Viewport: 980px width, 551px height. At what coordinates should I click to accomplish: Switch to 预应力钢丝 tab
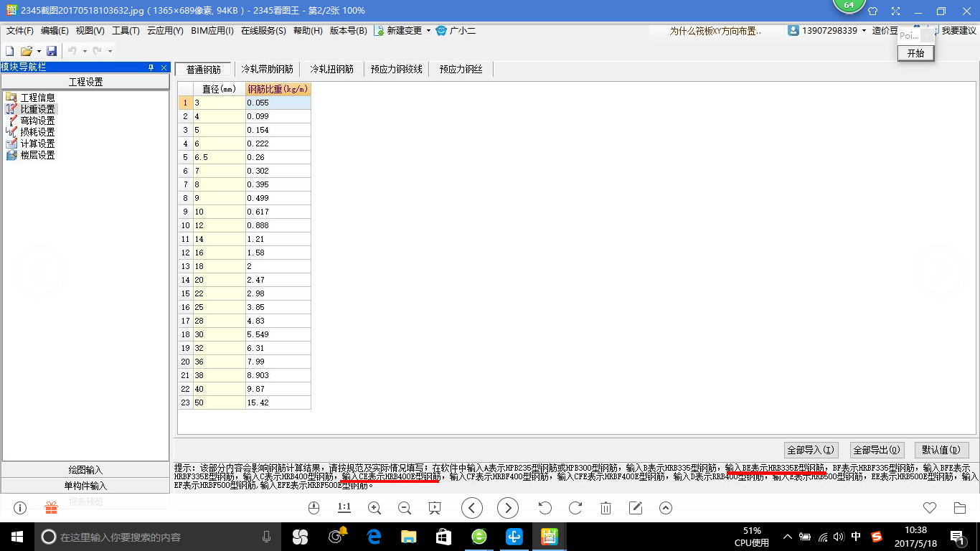461,70
